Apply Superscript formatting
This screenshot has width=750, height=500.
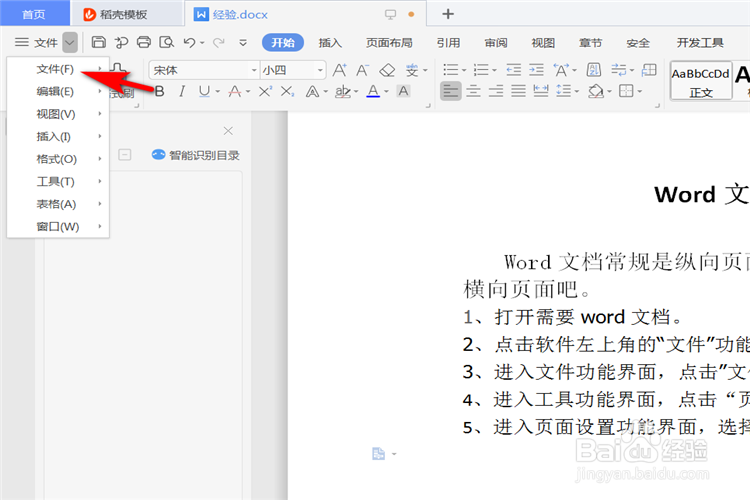pyautogui.click(x=265, y=91)
